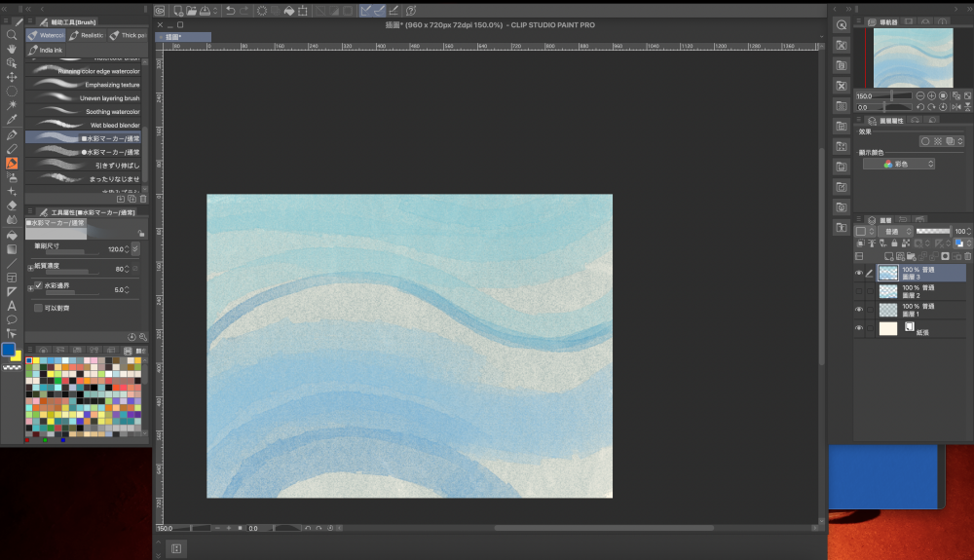Screen dimensions: 974x560
Task: Click the yellow sub color swatch
Action: pyautogui.click(x=17, y=356)
